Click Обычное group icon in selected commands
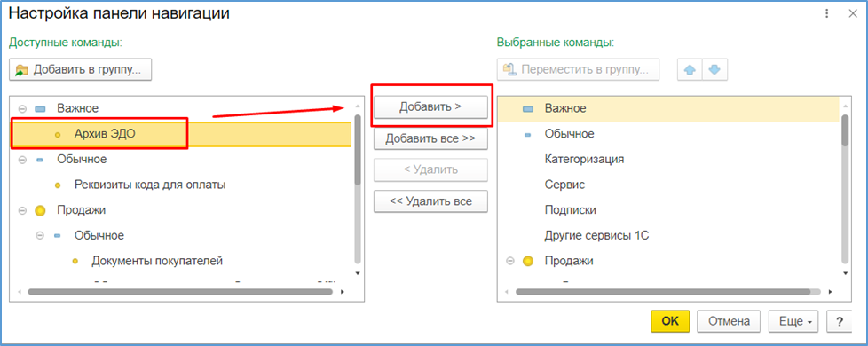This screenshot has height=346, width=868. click(x=527, y=135)
